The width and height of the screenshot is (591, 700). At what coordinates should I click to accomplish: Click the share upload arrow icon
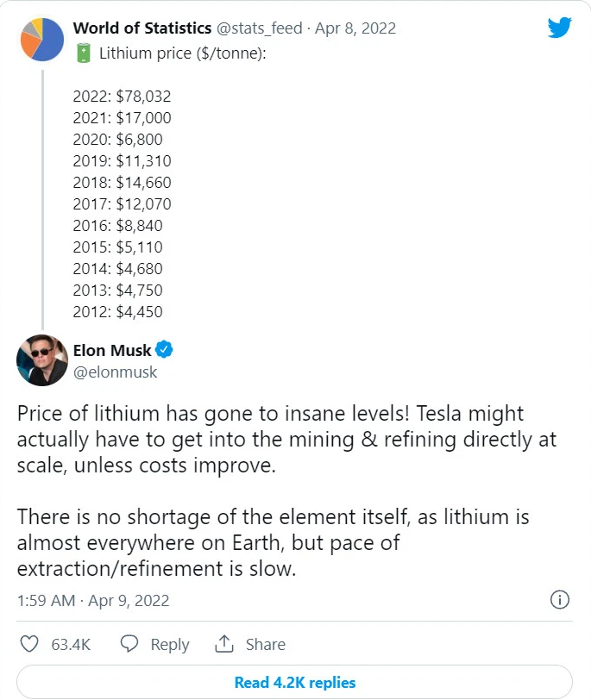pyautogui.click(x=224, y=644)
